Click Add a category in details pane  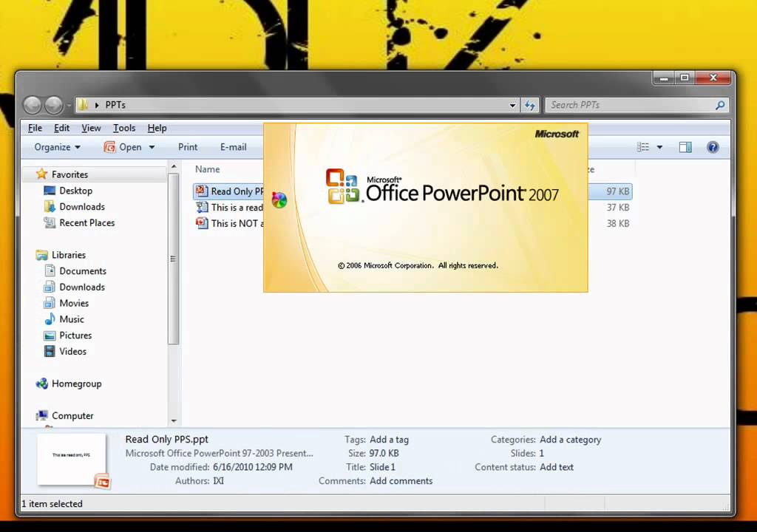pyautogui.click(x=570, y=440)
